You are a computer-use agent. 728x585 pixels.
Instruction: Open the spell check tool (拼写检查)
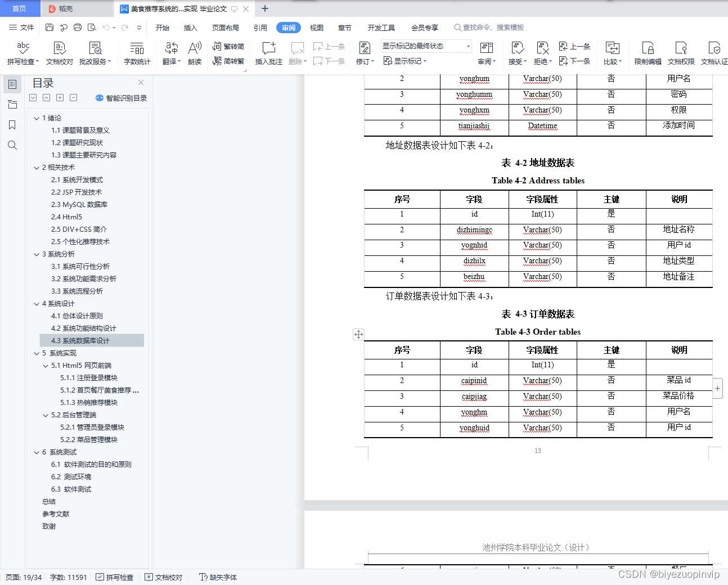23,53
